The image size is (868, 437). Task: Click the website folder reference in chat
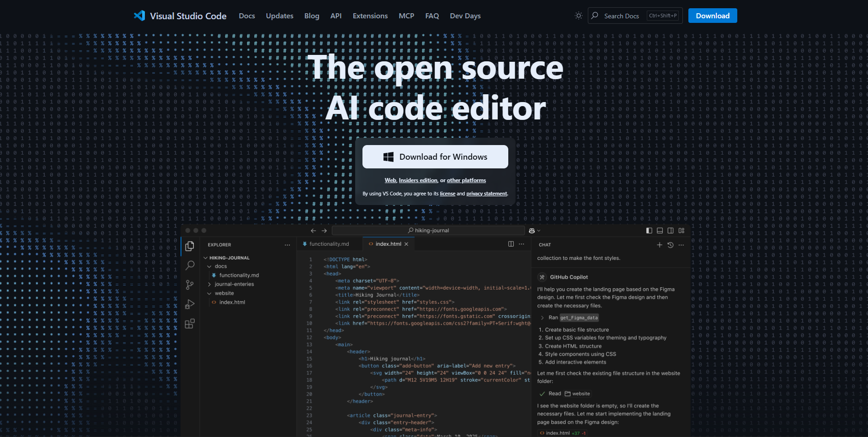pyautogui.click(x=577, y=394)
